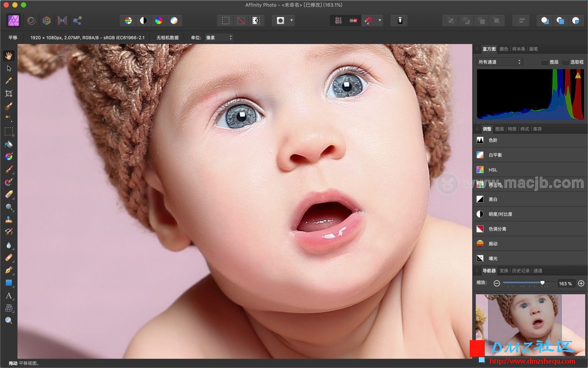
Task: Select the Paint Brush tool
Action: 9,169
